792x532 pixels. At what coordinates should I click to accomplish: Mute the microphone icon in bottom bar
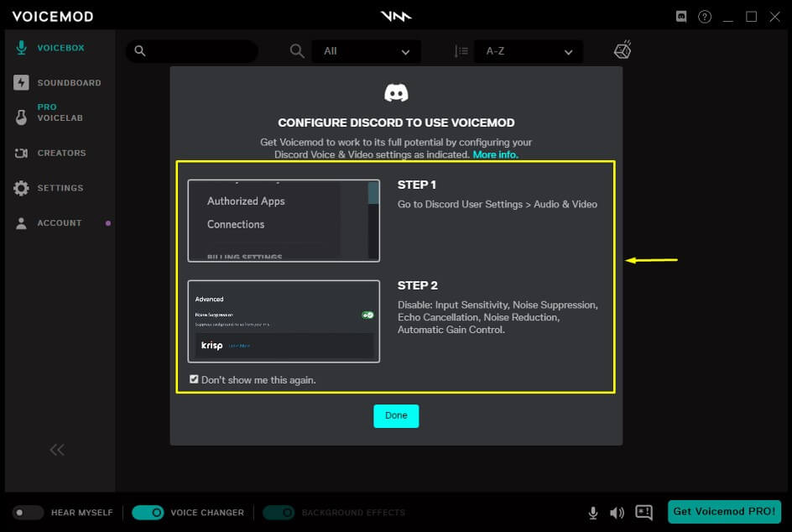coord(593,513)
